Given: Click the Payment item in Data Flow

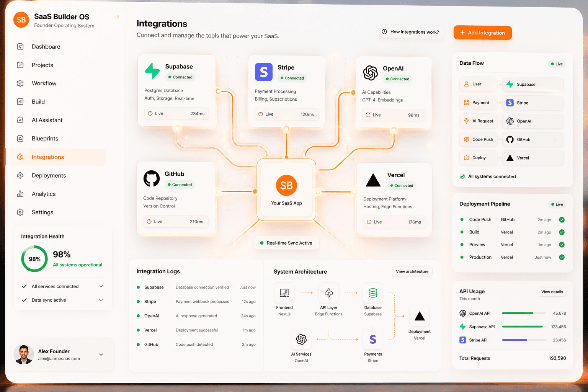Looking at the screenshot, I should 479,103.
